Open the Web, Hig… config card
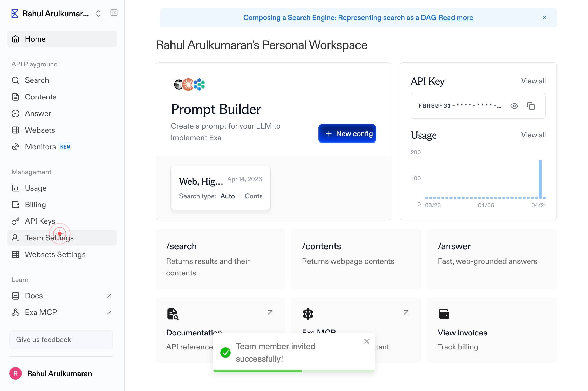 pyautogui.click(x=221, y=188)
